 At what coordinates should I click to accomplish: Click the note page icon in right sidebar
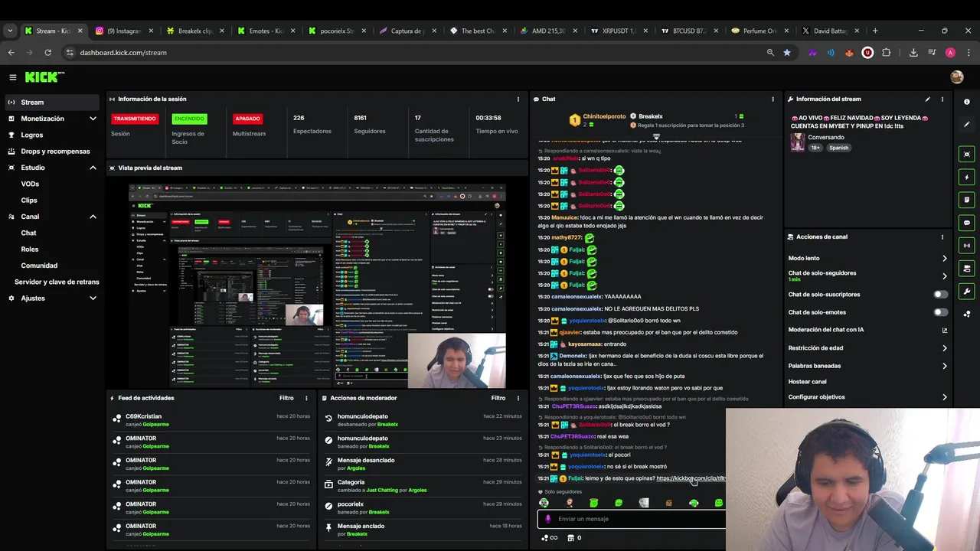click(967, 200)
